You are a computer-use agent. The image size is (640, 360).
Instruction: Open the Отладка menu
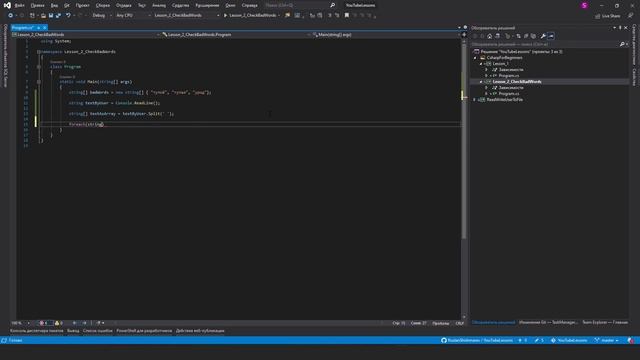tap(123, 5)
